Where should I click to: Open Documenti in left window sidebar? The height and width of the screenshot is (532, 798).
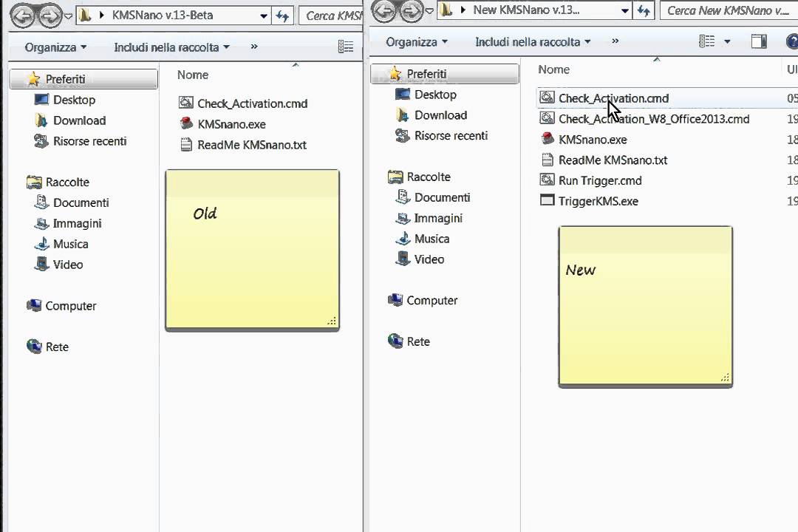[71, 202]
